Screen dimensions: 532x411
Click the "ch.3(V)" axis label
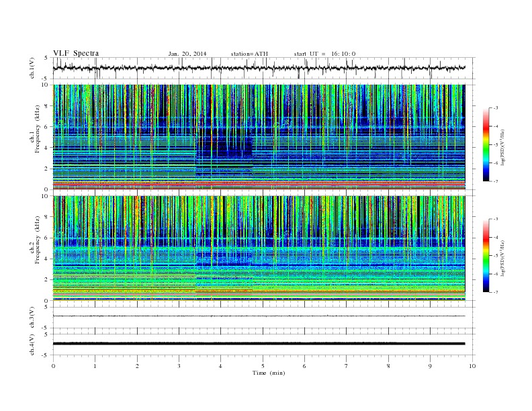click(32, 318)
